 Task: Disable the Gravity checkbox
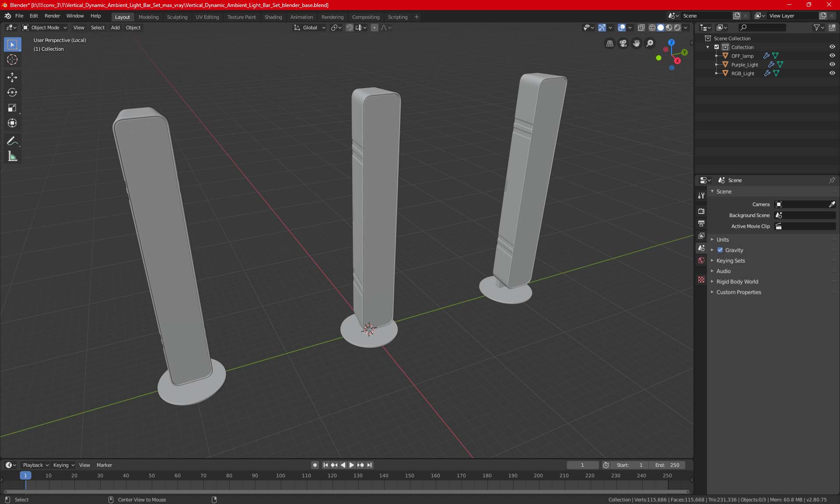[x=720, y=250]
